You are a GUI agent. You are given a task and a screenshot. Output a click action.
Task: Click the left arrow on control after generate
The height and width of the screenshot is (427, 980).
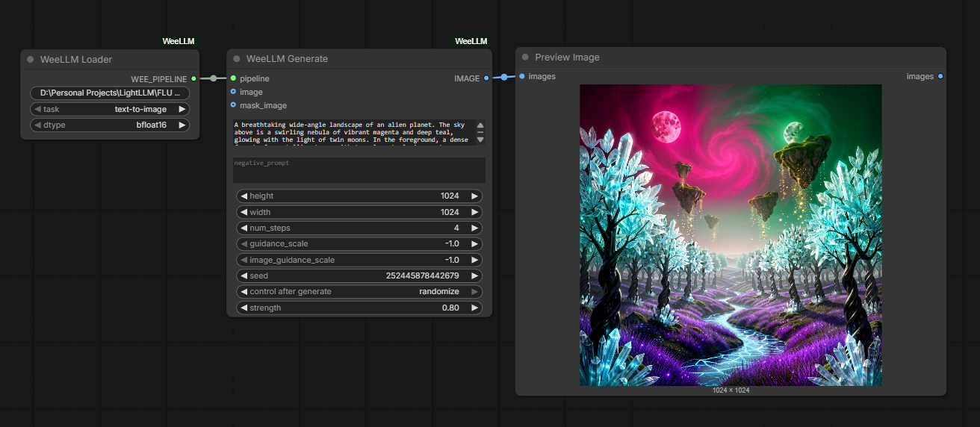243,292
